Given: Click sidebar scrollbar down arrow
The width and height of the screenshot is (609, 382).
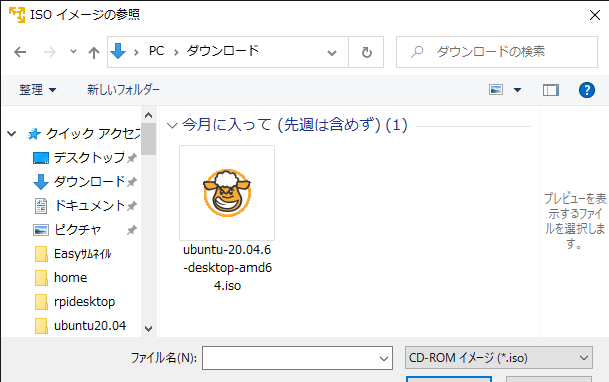Looking at the screenshot, I should [x=148, y=329].
